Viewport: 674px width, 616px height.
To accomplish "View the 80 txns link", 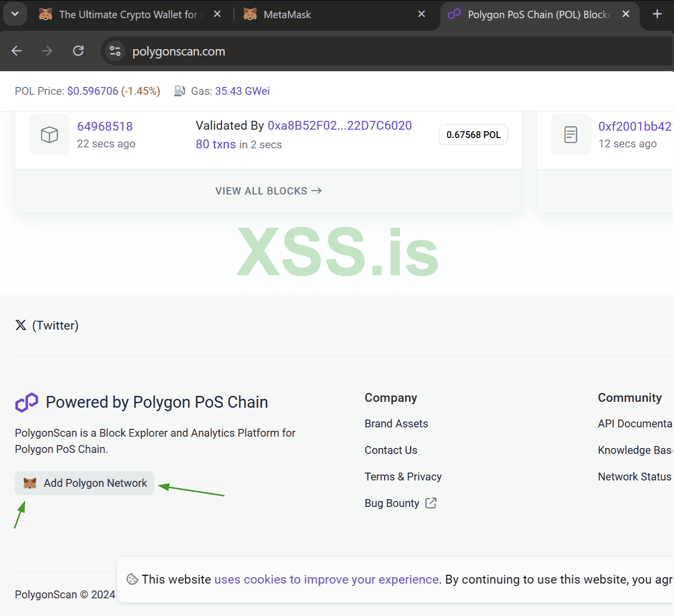I will click(x=216, y=144).
